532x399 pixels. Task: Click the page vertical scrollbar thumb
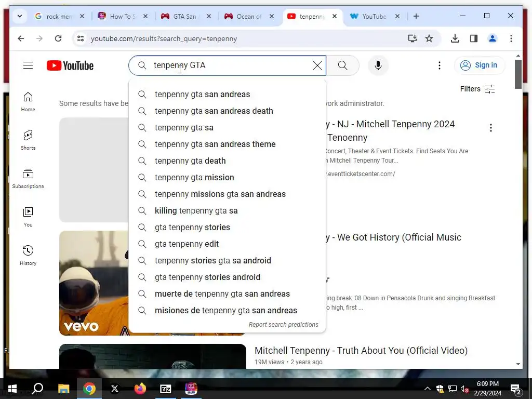pyautogui.click(x=518, y=74)
